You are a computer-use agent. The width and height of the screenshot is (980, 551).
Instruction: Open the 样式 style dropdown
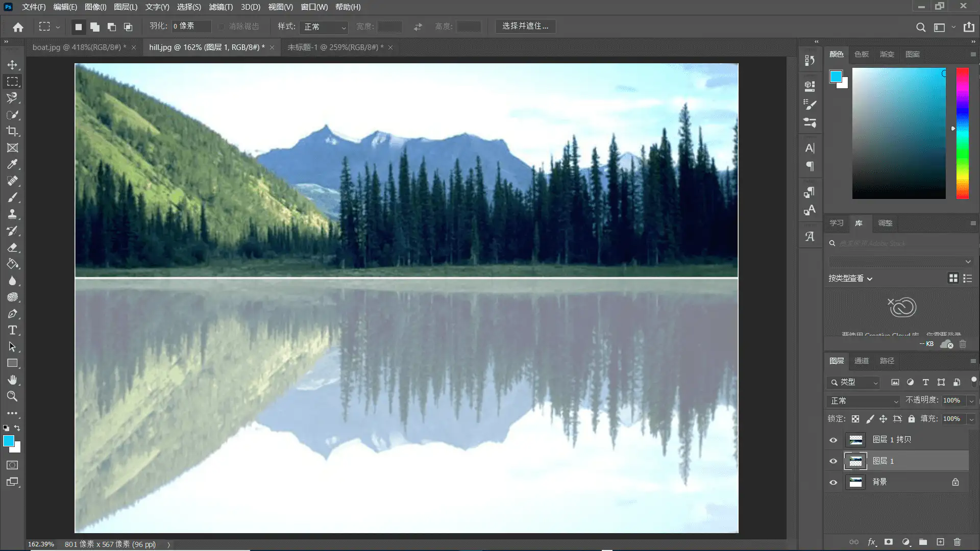pos(325,27)
